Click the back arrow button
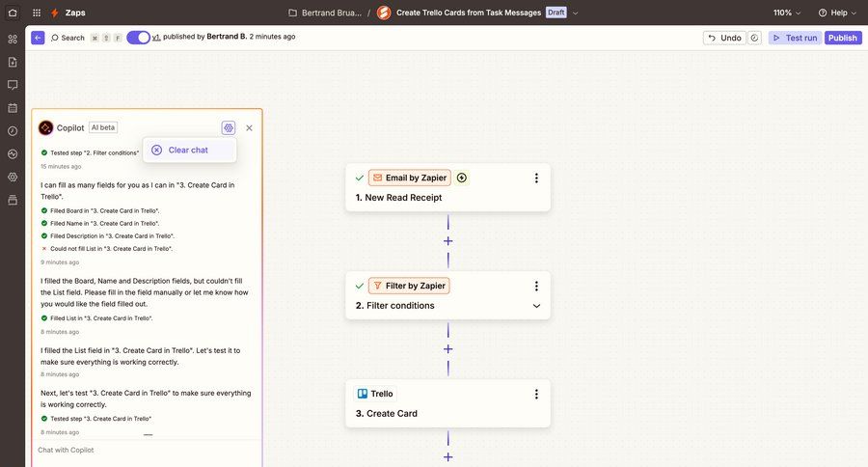This screenshot has width=868, height=467. pos(38,38)
